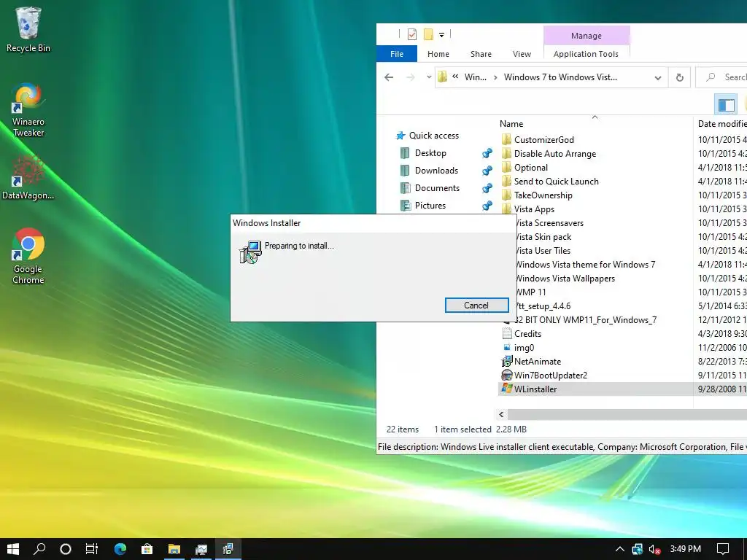747x560 pixels.
Task: Open network status tray icon
Action: pos(638,549)
